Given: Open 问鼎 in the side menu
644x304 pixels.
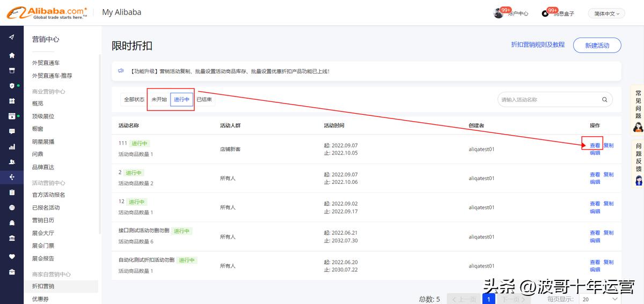Looking at the screenshot, I should [x=38, y=154].
